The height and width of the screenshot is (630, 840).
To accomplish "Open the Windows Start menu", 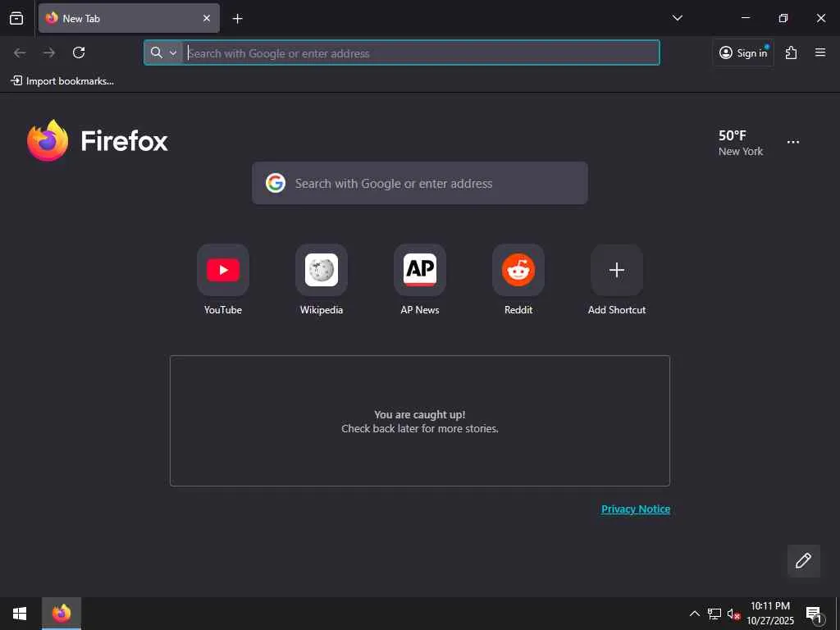I will [20, 614].
